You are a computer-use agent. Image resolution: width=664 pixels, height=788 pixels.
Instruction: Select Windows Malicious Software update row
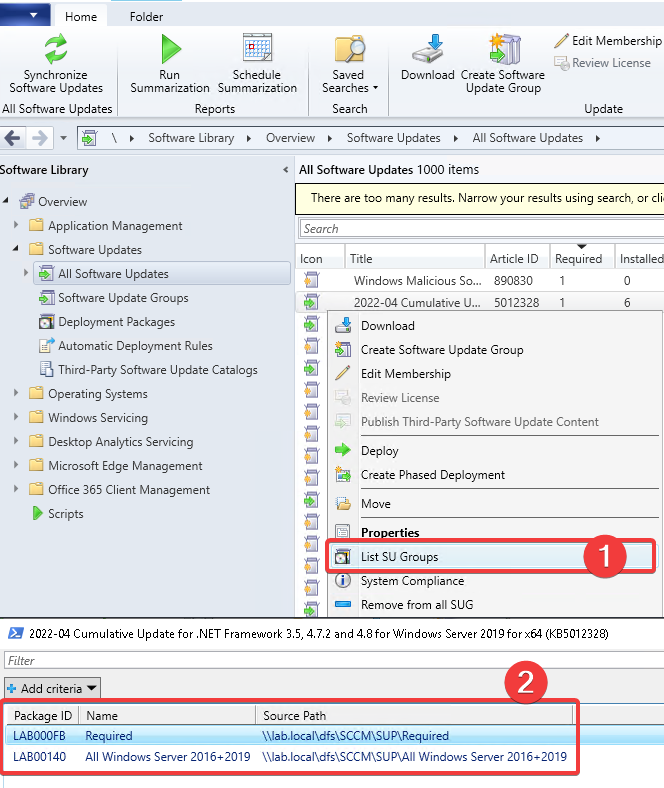480,280
